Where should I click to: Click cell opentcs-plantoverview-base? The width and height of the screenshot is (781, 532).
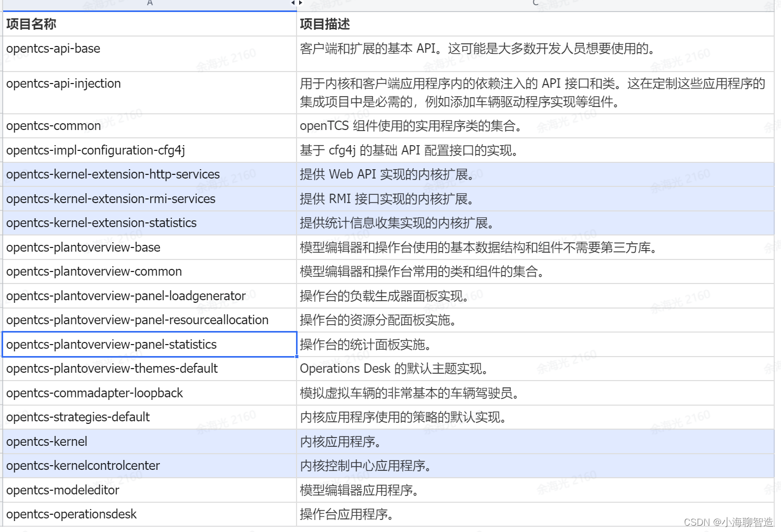(x=149, y=247)
